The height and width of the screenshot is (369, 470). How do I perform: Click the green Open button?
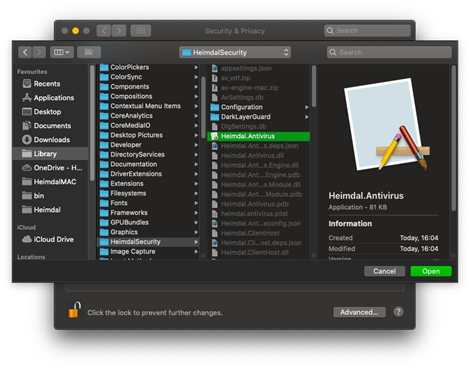[x=431, y=271]
